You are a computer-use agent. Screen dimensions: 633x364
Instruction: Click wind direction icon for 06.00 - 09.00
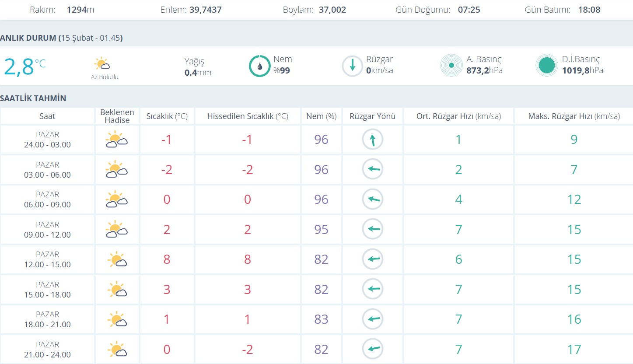point(372,199)
